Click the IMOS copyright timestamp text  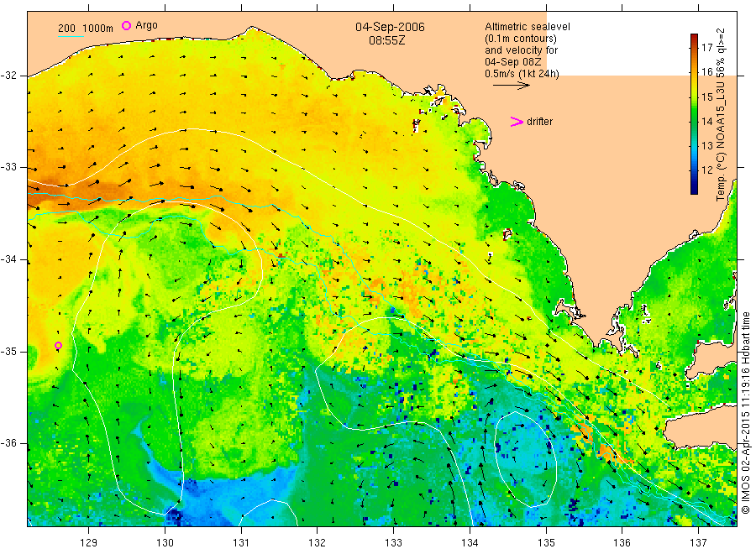click(745, 412)
